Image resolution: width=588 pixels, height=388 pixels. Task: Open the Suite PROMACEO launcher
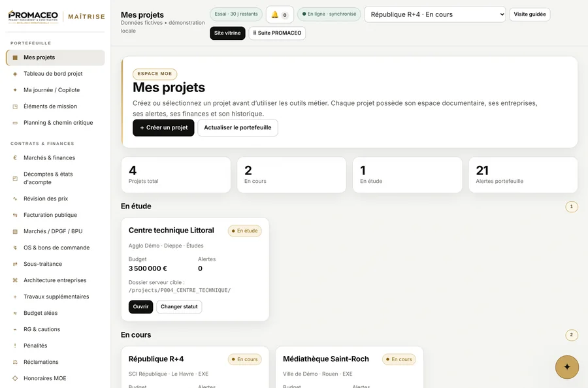(x=277, y=33)
